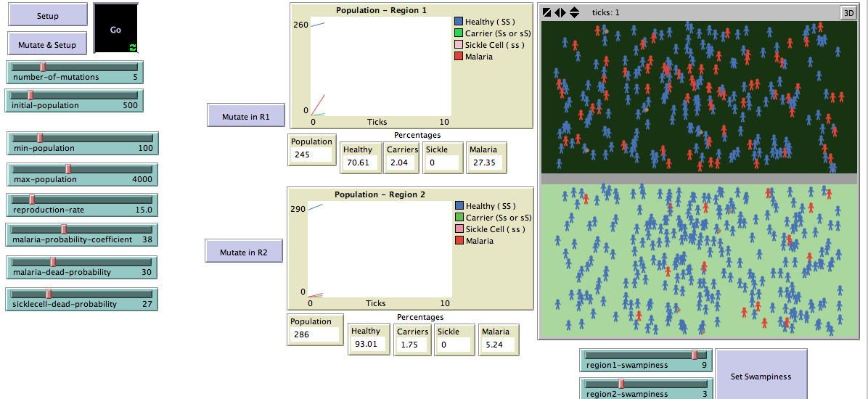868x399 pixels.
Task: Click the blue Healthy (SS) legend swatch in Region 1
Action: 459,22
